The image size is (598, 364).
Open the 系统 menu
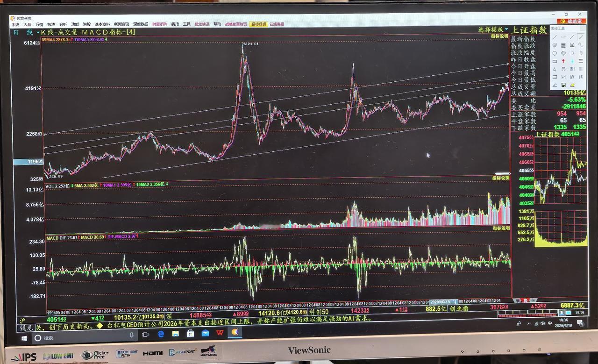16,24
